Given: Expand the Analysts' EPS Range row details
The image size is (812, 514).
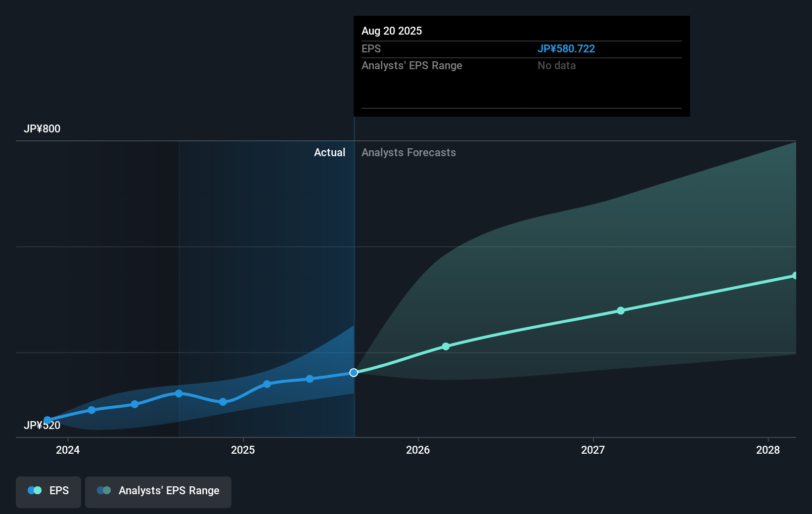Looking at the screenshot, I should click(x=412, y=65).
